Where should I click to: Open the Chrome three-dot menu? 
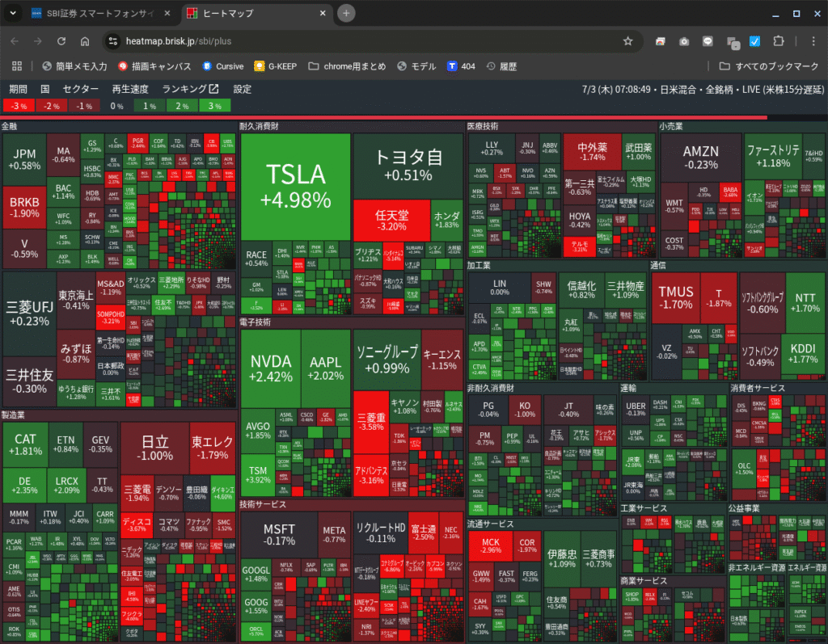[x=813, y=41]
